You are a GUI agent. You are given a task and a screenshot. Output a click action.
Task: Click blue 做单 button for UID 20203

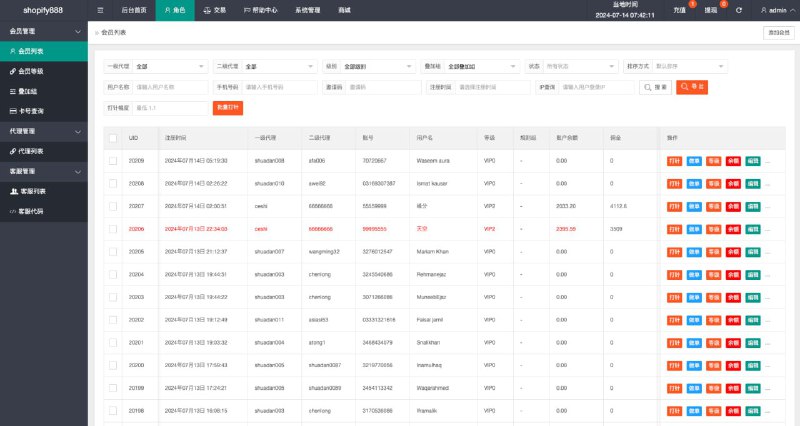pos(694,297)
